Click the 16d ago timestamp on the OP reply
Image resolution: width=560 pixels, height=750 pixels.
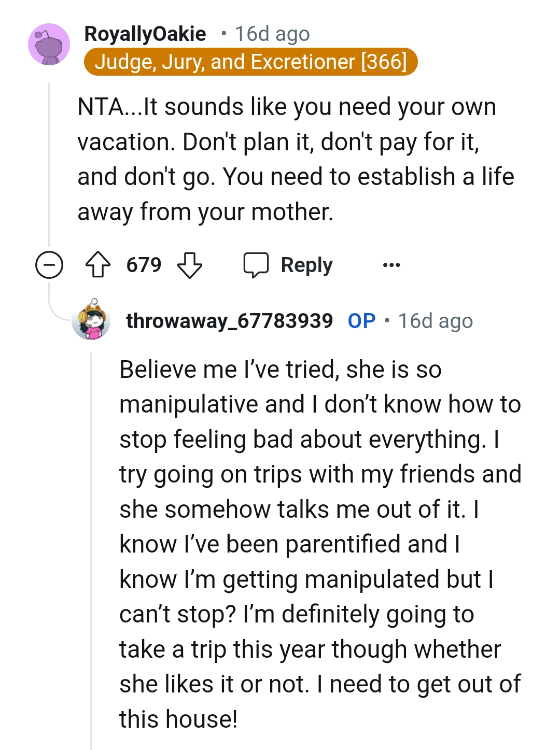pyautogui.click(x=436, y=320)
